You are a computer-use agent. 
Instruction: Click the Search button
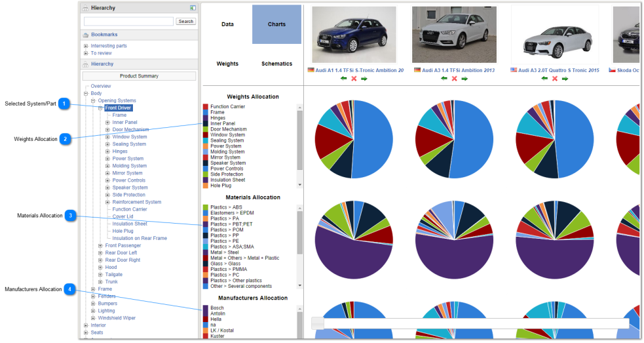click(186, 22)
